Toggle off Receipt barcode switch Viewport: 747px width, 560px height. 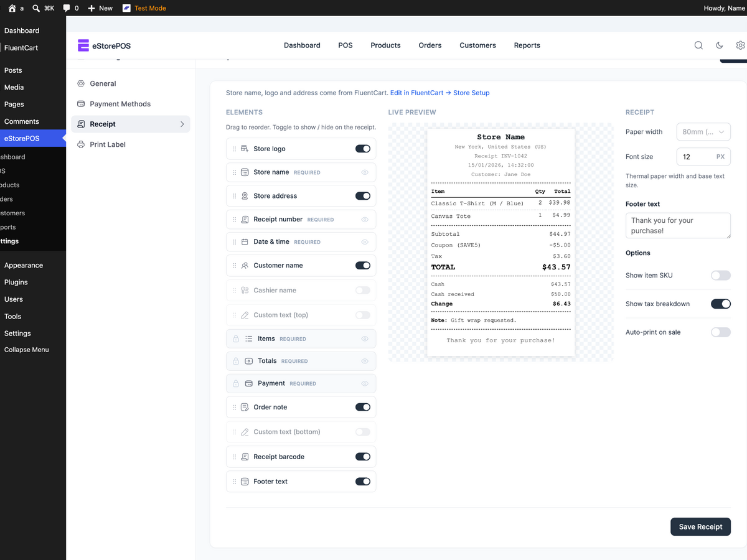tap(363, 457)
